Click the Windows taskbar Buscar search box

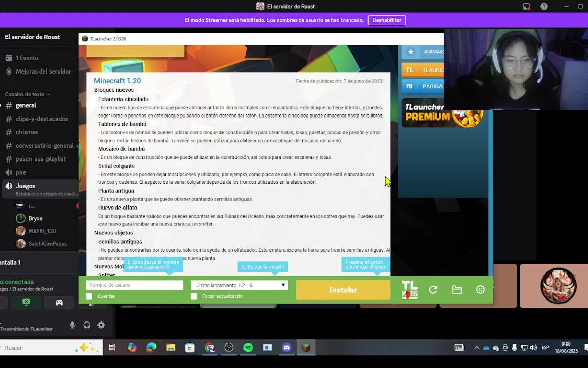coord(51,348)
